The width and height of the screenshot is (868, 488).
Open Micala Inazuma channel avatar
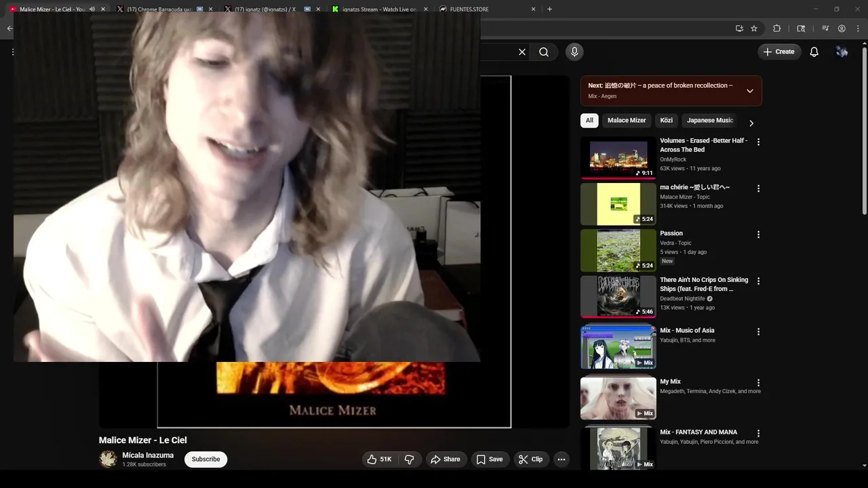(x=108, y=460)
